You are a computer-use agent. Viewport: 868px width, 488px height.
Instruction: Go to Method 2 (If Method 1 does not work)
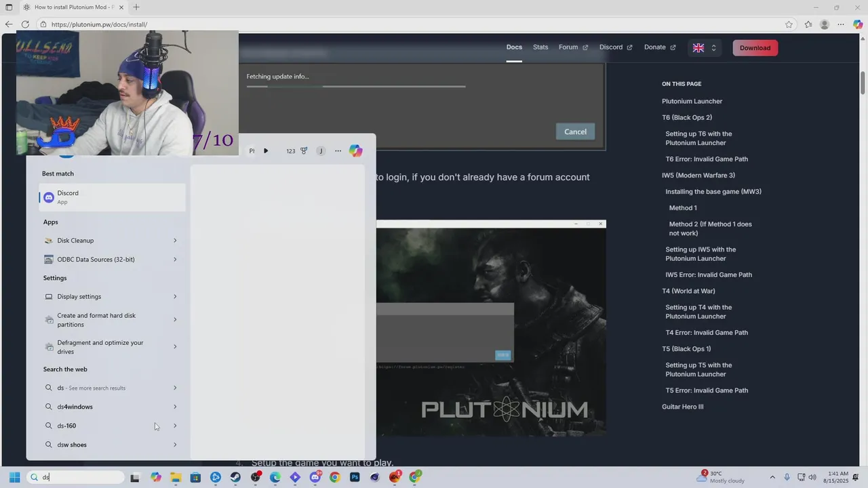click(710, 228)
